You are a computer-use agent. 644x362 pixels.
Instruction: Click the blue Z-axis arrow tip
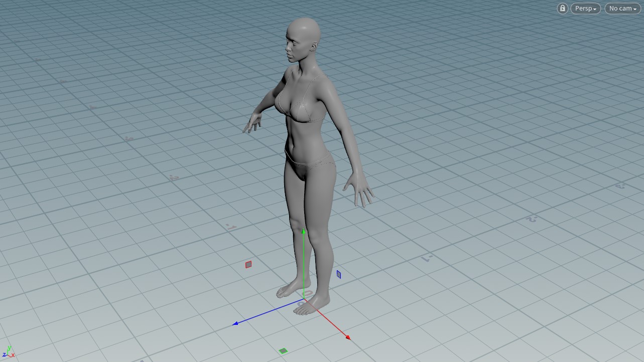click(235, 324)
